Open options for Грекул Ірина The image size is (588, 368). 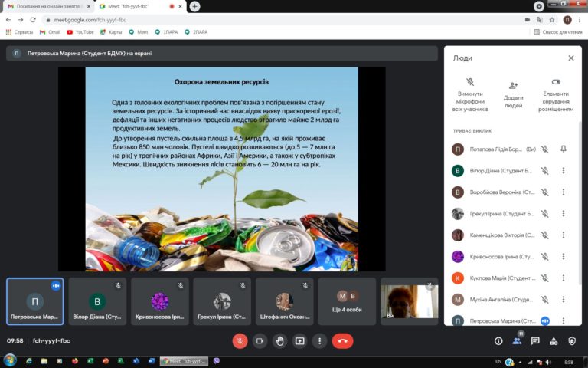pyautogui.click(x=563, y=213)
